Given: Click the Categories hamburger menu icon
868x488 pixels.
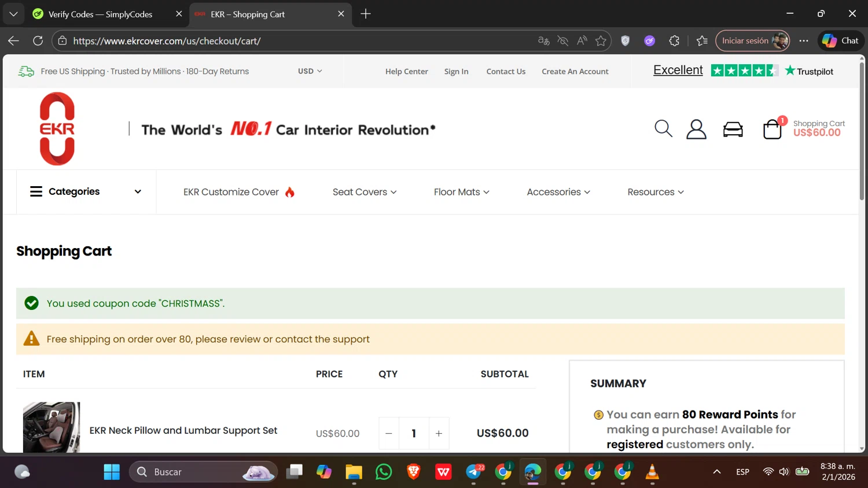Looking at the screenshot, I should tap(36, 191).
